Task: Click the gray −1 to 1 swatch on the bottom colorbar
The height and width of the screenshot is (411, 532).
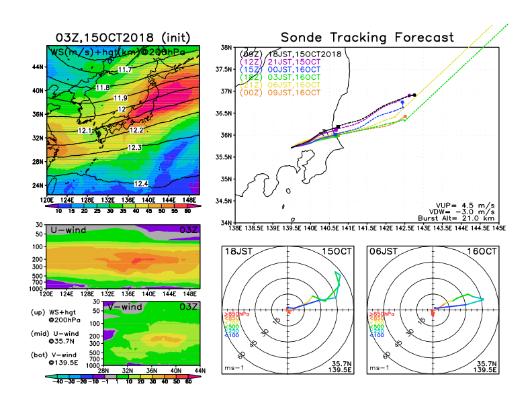Action: pos(111,376)
